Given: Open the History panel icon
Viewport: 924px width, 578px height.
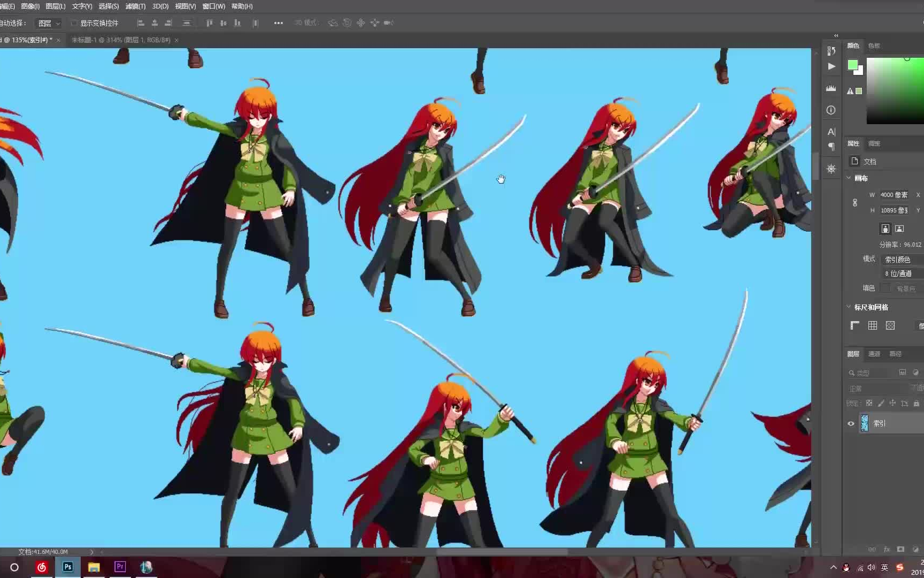Looking at the screenshot, I should 831,51.
